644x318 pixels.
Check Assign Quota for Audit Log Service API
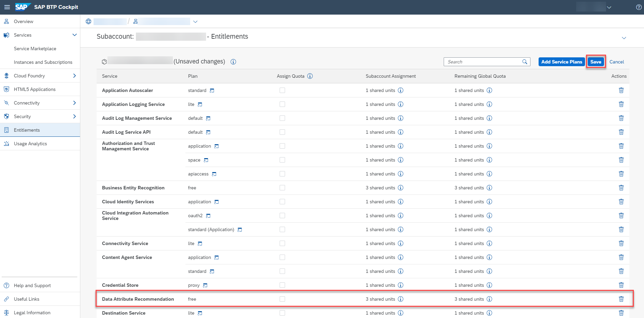pyautogui.click(x=282, y=132)
